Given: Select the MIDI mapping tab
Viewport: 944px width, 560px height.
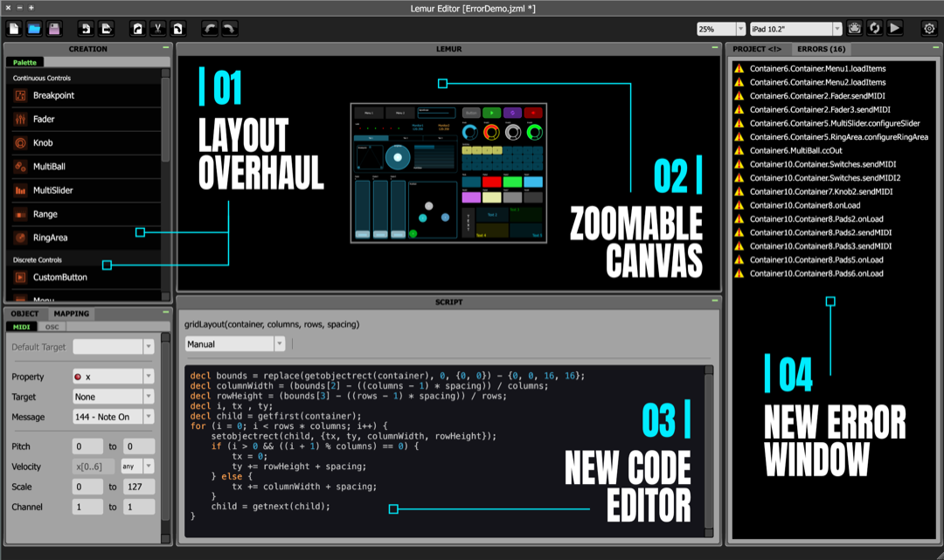Looking at the screenshot, I should pyautogui.click(x=22, y=327).
